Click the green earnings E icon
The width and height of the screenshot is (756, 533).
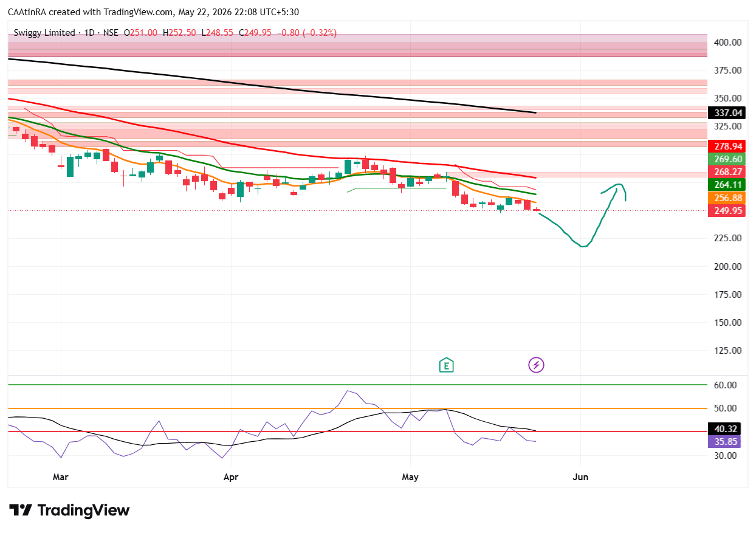pos(446,365)
